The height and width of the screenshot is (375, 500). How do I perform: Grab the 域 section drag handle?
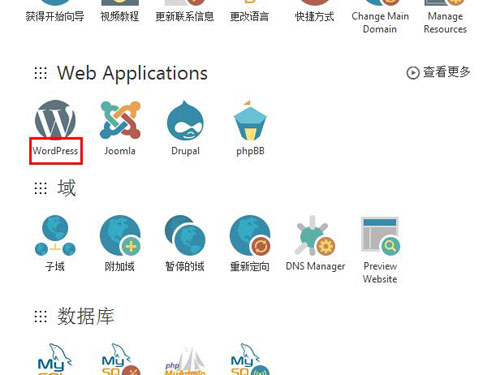click(41, 188)
